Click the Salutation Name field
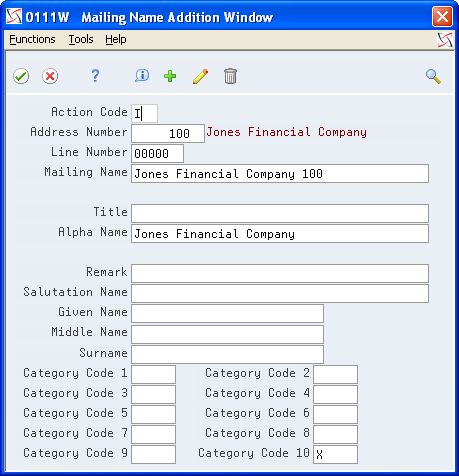Screen dimensions: 459x476 click(x=280, y=293)
